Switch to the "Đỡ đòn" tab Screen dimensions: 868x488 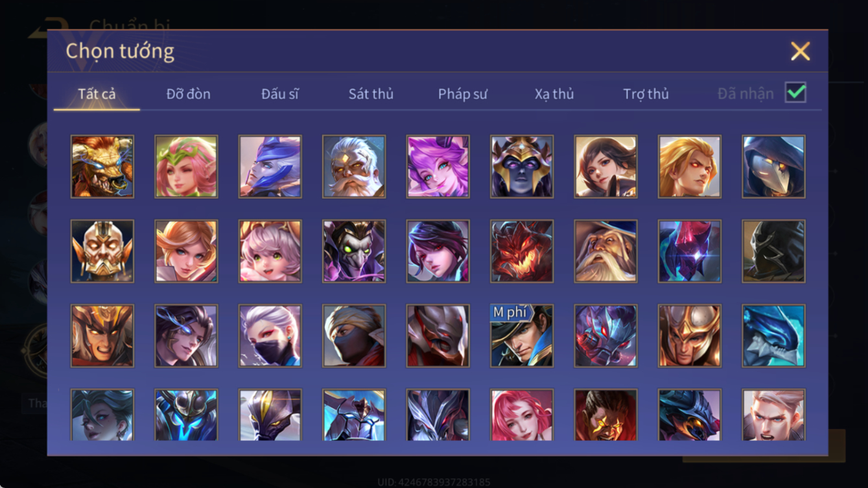coord(188,94)
